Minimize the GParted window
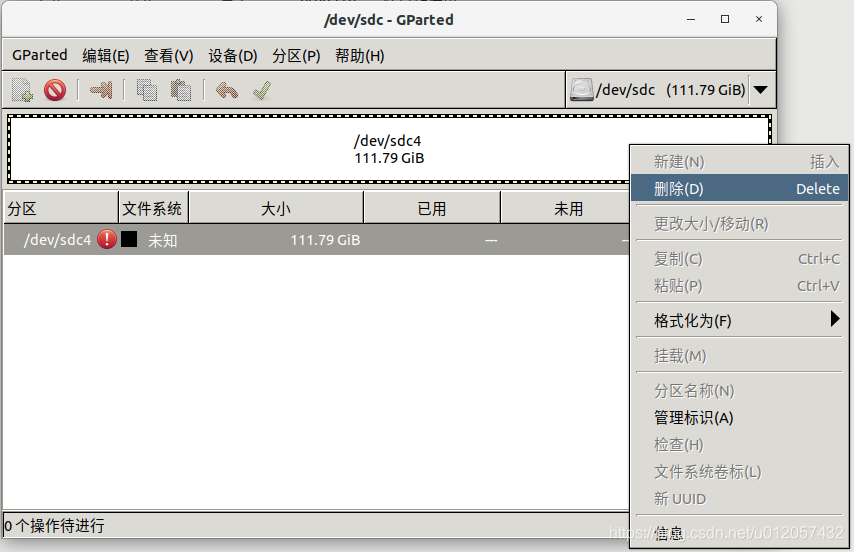 point(691,19)
